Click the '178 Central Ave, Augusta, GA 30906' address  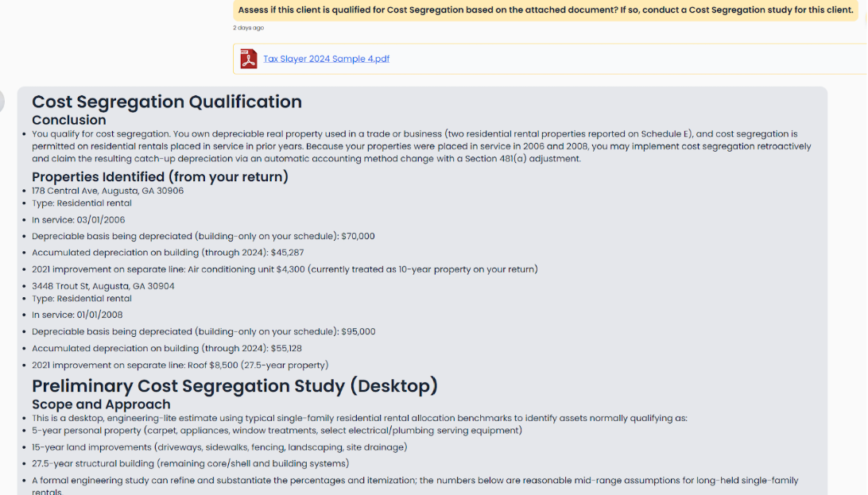(x=108, y=191)
